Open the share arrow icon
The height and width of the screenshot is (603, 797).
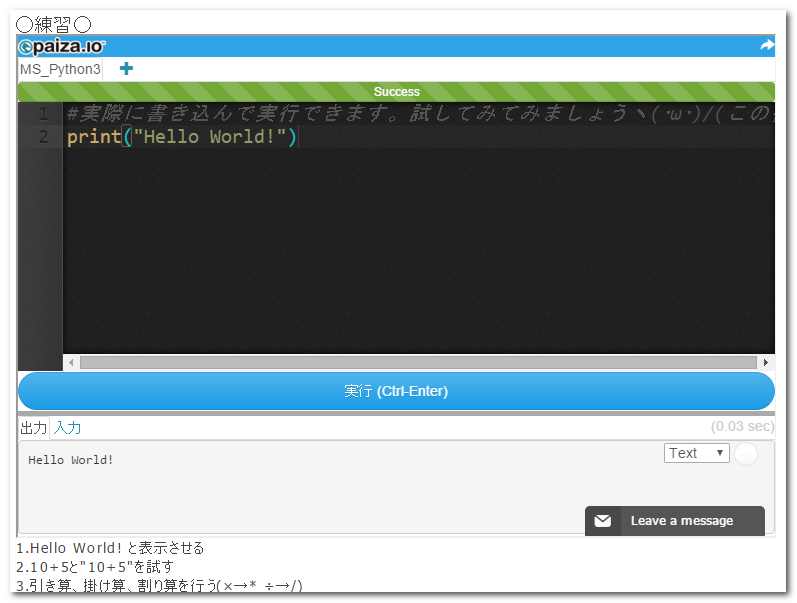pyautogui.click(x=767, y=46)
